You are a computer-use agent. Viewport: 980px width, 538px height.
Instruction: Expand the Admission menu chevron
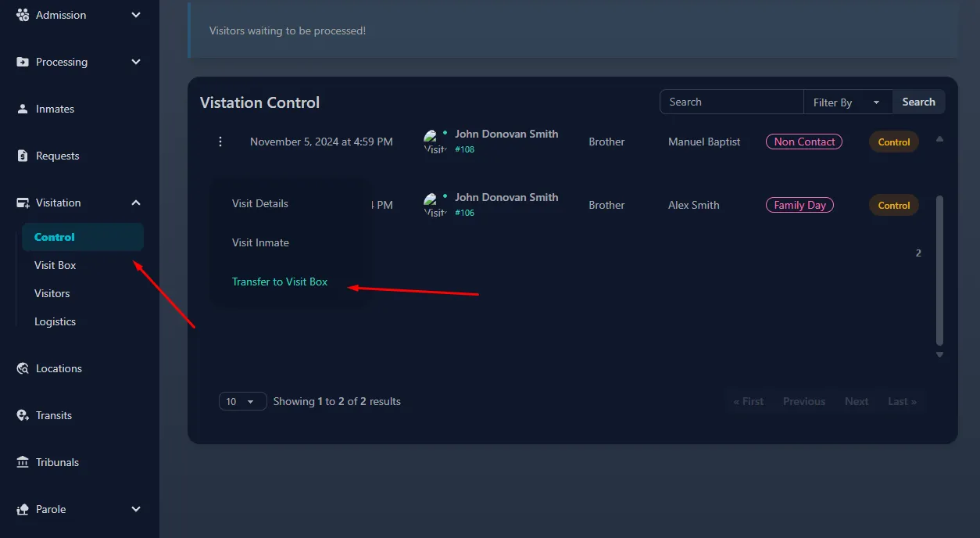136,15
